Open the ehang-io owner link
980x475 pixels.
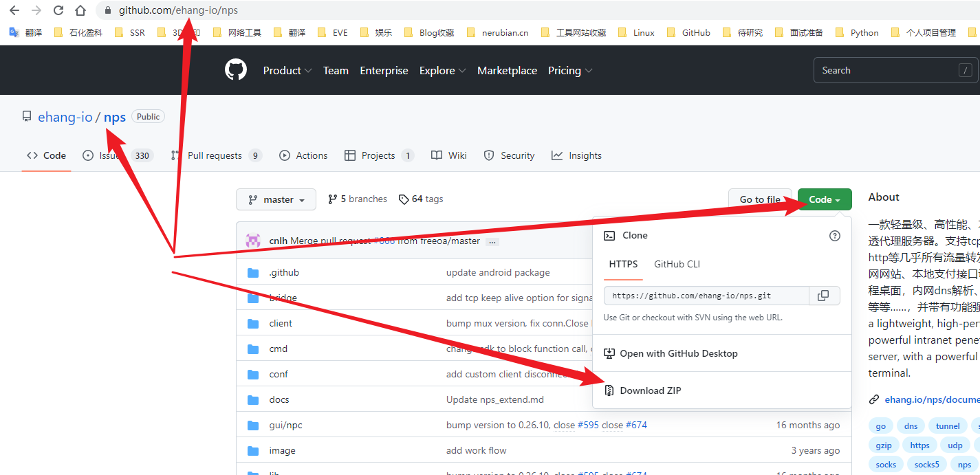[65, 117]
